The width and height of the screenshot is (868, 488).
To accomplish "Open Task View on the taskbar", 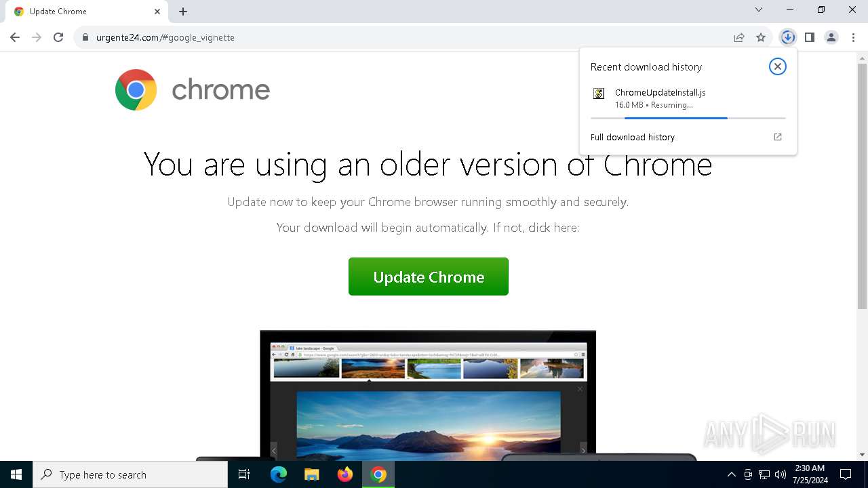I will [x=244, y=474].
